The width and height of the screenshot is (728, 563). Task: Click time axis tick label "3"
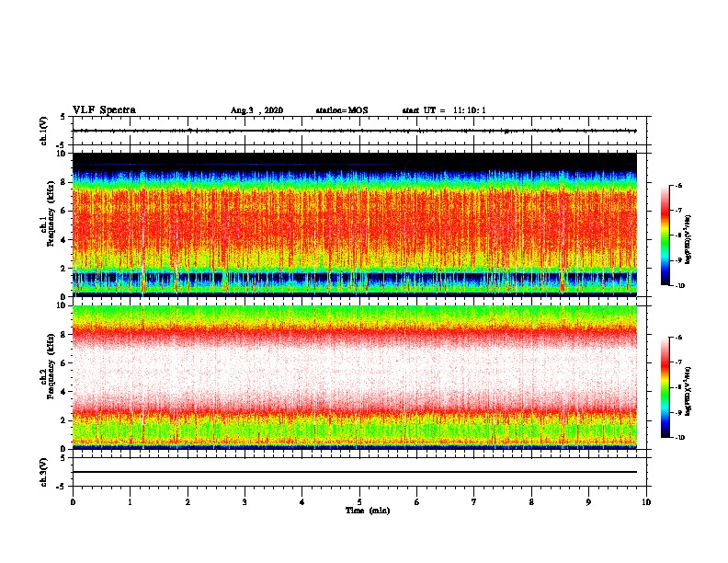coord(245,502)
